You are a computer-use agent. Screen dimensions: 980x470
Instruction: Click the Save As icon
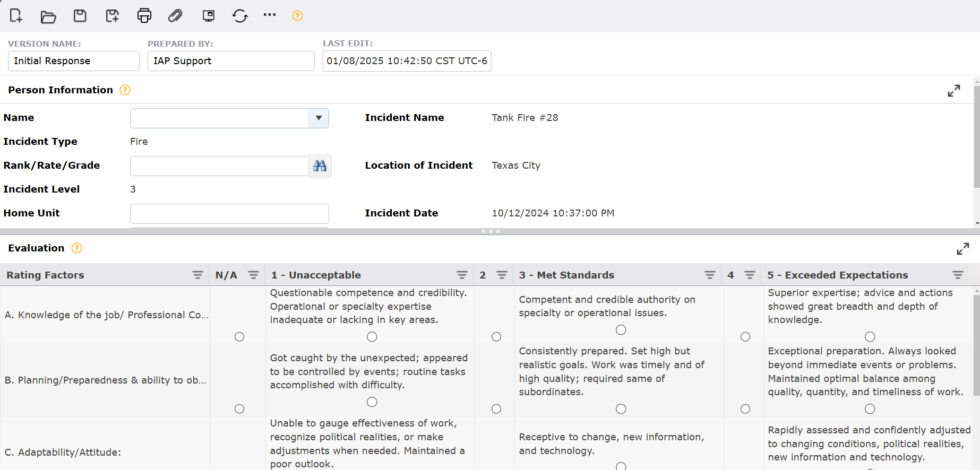pos(112,16)
